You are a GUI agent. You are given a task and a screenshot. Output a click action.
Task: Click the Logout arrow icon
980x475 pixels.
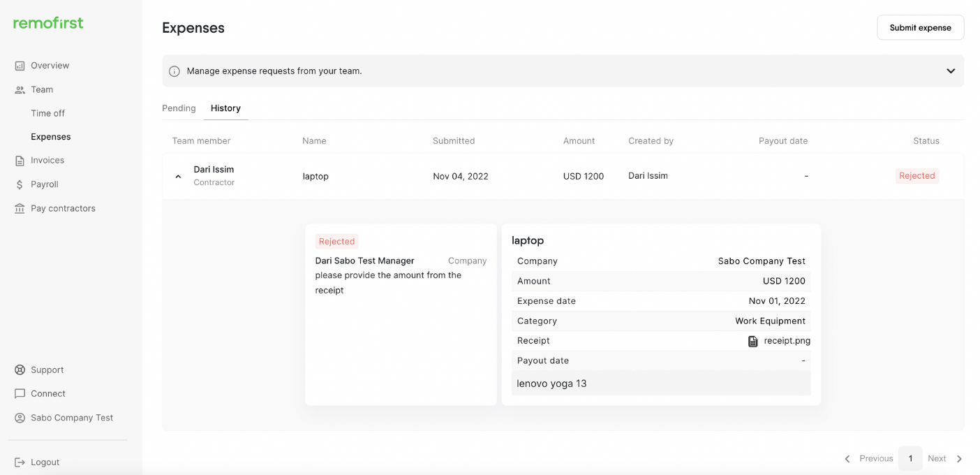point(20,462)
